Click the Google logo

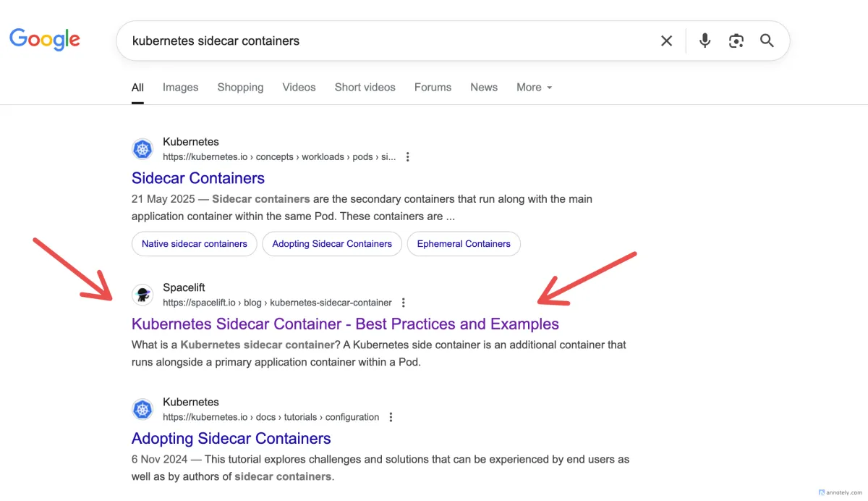click(45, 40)
